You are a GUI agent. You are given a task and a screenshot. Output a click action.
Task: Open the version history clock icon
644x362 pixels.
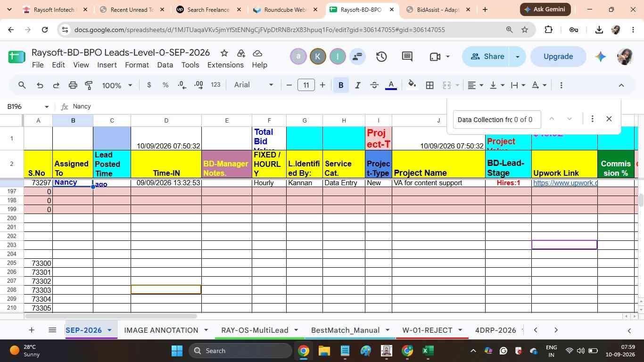[381, 57]
